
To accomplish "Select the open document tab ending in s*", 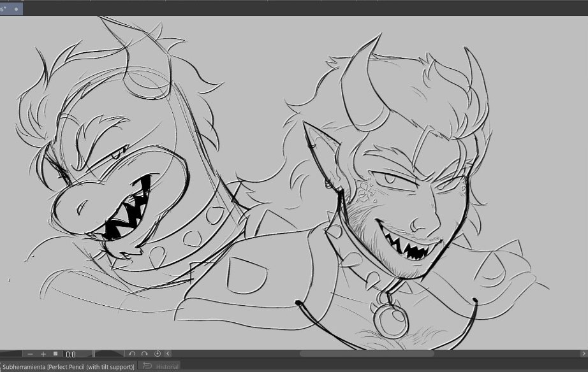I will pyautogui.click(x=11, y=9).
